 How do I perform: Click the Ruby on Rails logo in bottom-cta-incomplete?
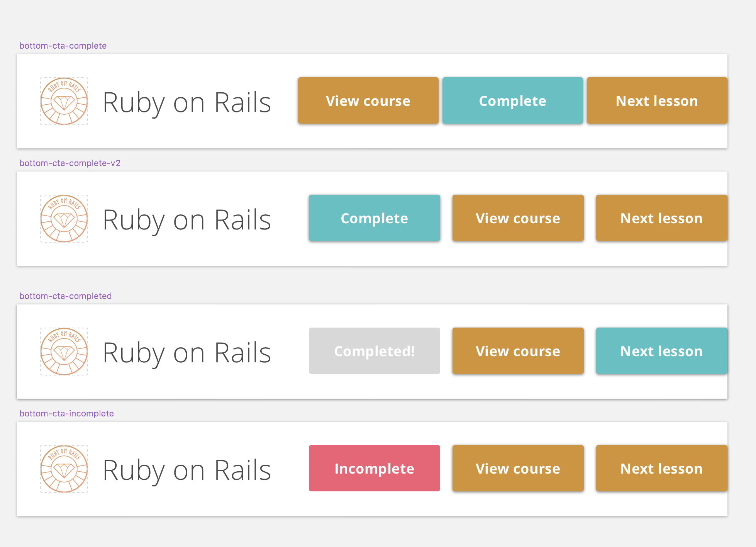[x=64, y=469]
